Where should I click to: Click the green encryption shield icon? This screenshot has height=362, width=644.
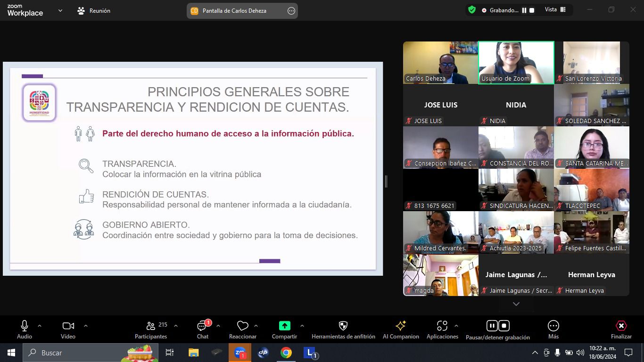coord(471,10)
